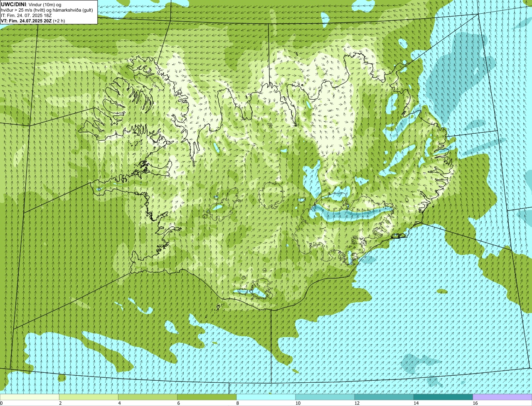
Task: Click the legend scale label '10'
Action: (298, 403)
